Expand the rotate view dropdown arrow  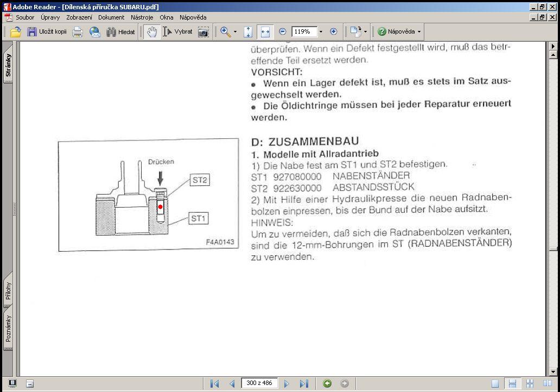(365, 32)
